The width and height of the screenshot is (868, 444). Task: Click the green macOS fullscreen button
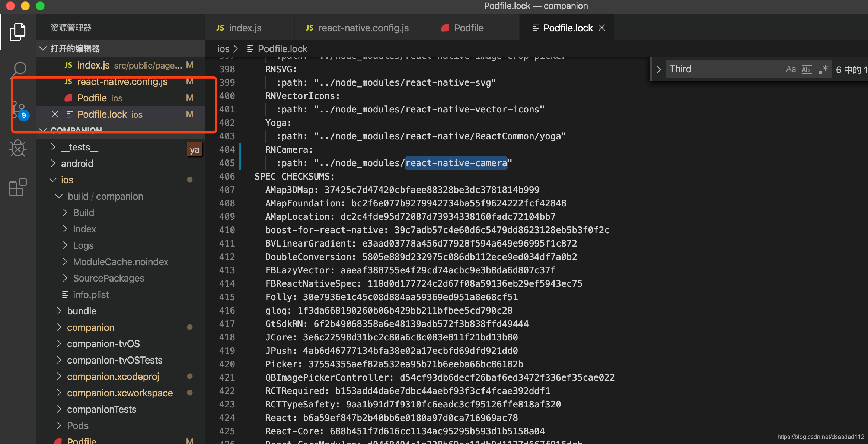pyautogui.click(x=40, y=6)
